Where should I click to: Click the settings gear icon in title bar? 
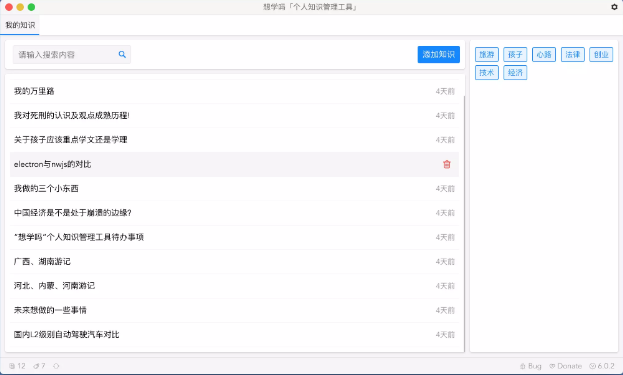tap(614, 7)
